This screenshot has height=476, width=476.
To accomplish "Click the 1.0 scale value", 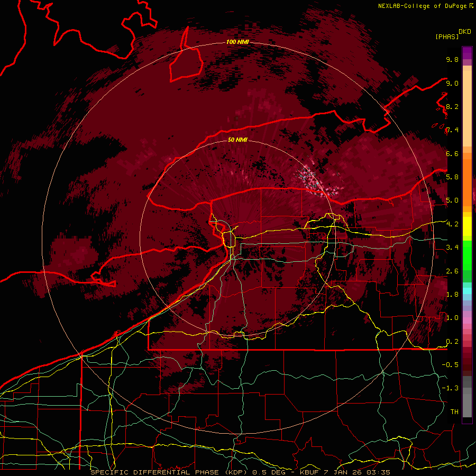I will [x=452, y=318].
